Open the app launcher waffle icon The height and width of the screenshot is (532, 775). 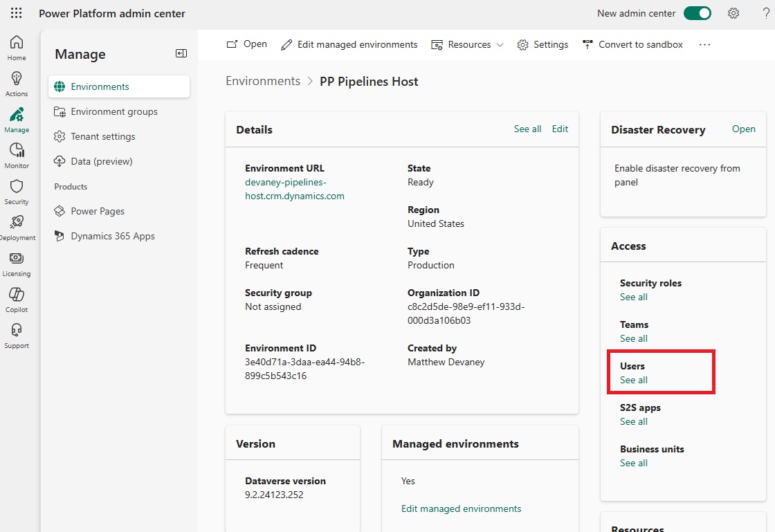15,12
